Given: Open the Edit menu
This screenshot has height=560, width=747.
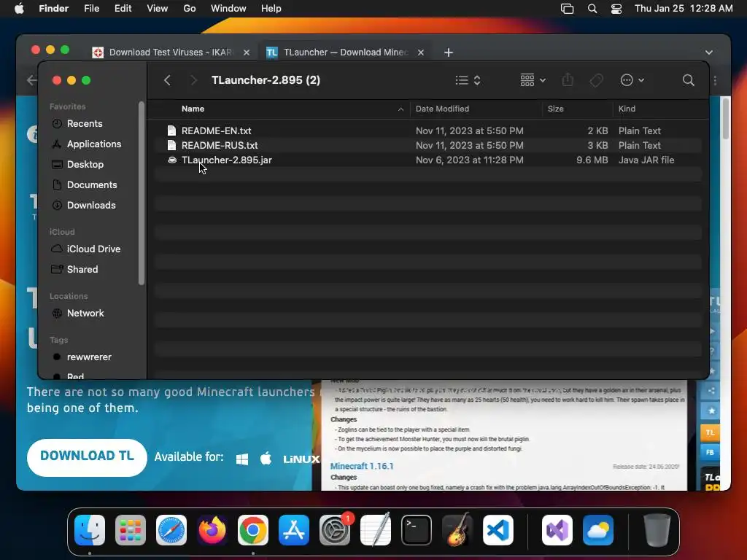Looking at the screenshot, I should click(x=123, y=9).
